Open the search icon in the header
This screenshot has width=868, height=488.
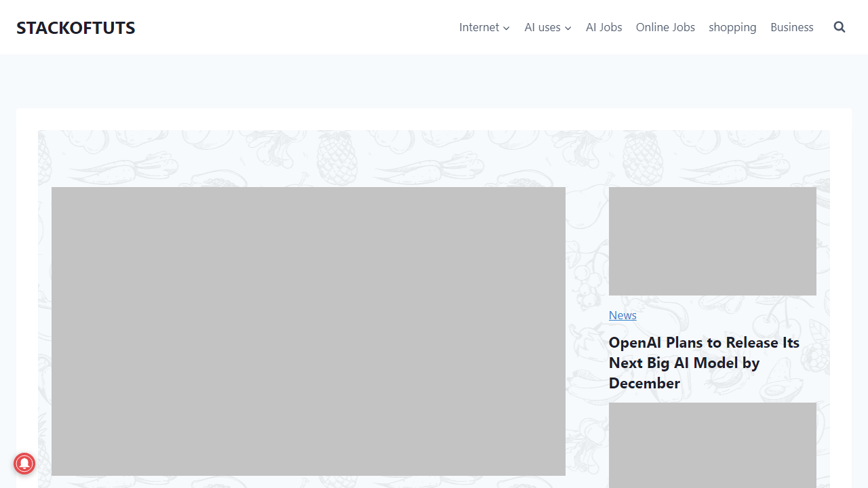pos(840,27)
